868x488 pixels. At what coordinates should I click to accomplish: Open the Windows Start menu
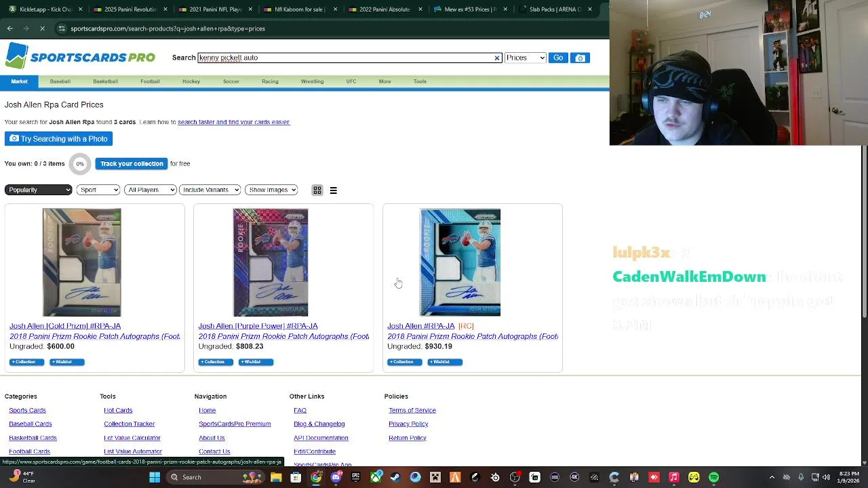pyautogui.click(x=155, y=477)
